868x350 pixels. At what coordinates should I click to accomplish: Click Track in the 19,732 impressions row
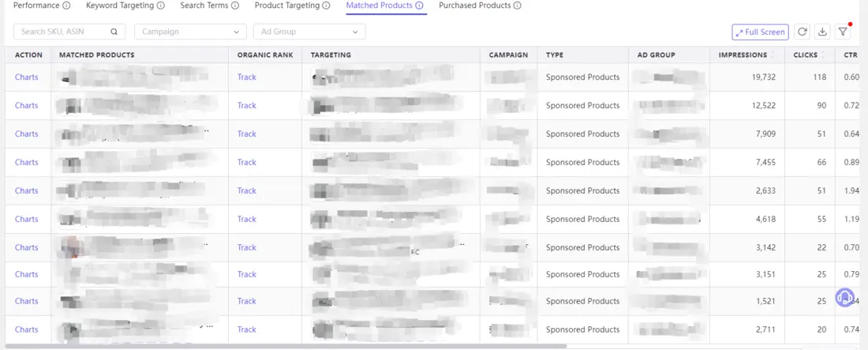(247, 77)
